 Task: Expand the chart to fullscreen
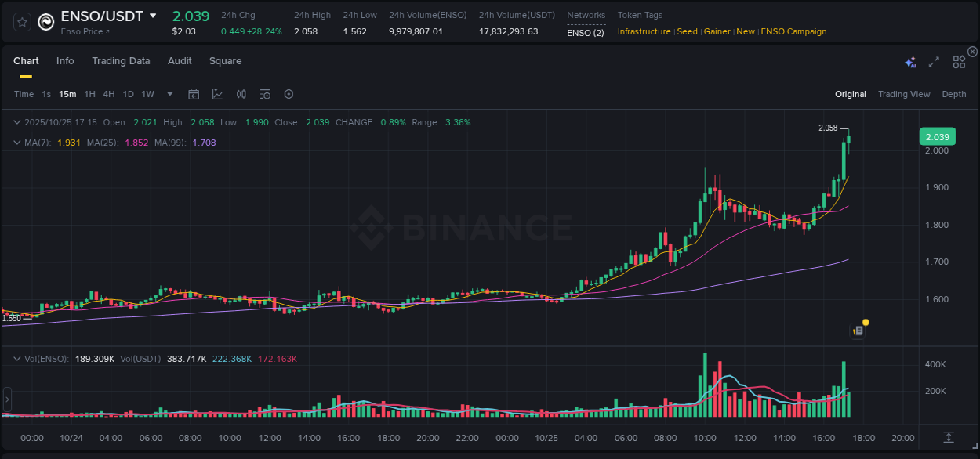(x=933, y=61)
